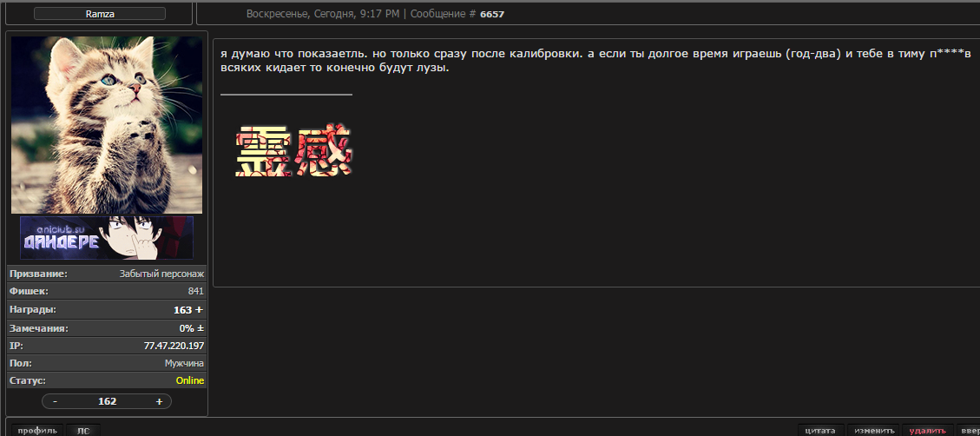The image size is (980, 436).
Task: Open the user's профиль button
Action: point(37,431)
